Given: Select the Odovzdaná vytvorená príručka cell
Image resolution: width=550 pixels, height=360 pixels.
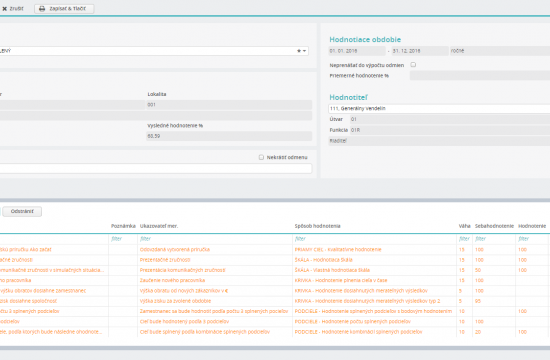Looking at the screenshot, I should 215,249.
